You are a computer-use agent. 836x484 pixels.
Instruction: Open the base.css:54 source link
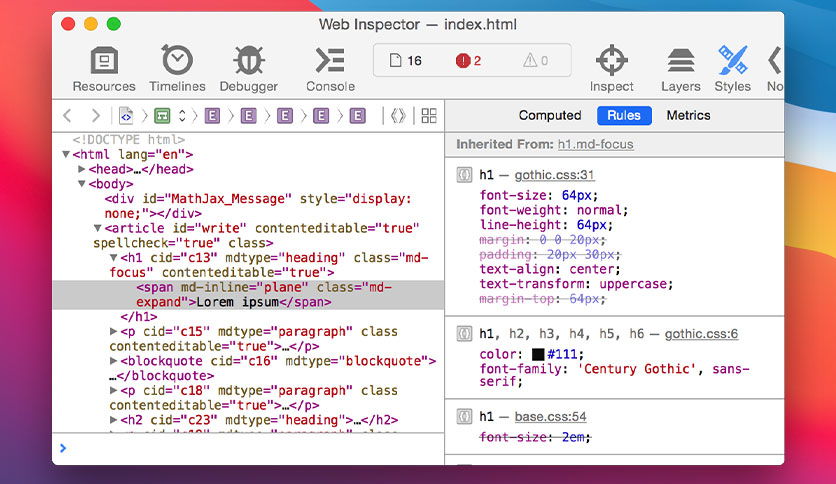pos(550,416)
